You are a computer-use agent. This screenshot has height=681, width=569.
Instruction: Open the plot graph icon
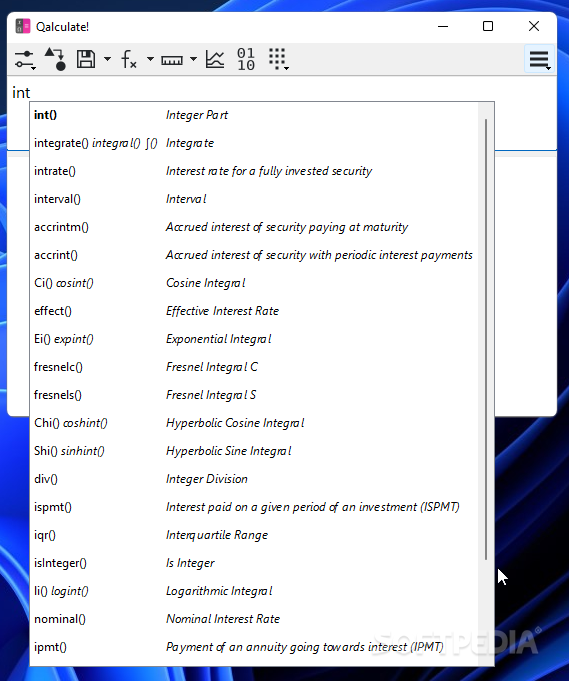(x=215, y=59)
